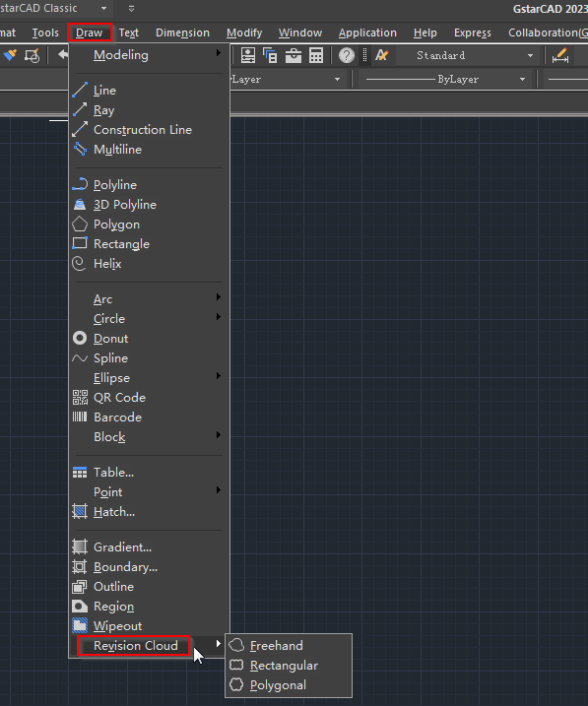Screen dimensions: 588x706
Task: Open the Modify menu
Action: click(244, 32)
